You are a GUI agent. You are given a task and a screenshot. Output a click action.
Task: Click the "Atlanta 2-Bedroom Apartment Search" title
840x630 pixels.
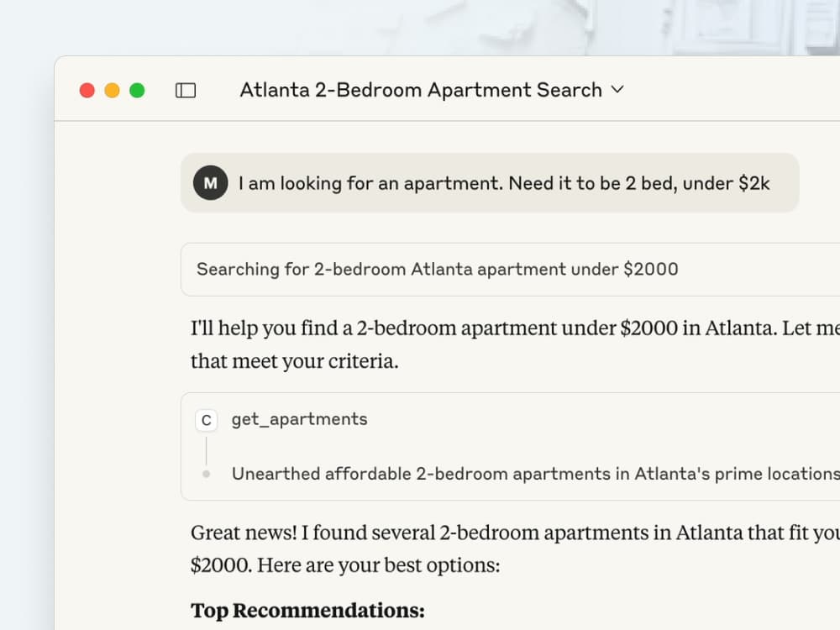(420, 90)
